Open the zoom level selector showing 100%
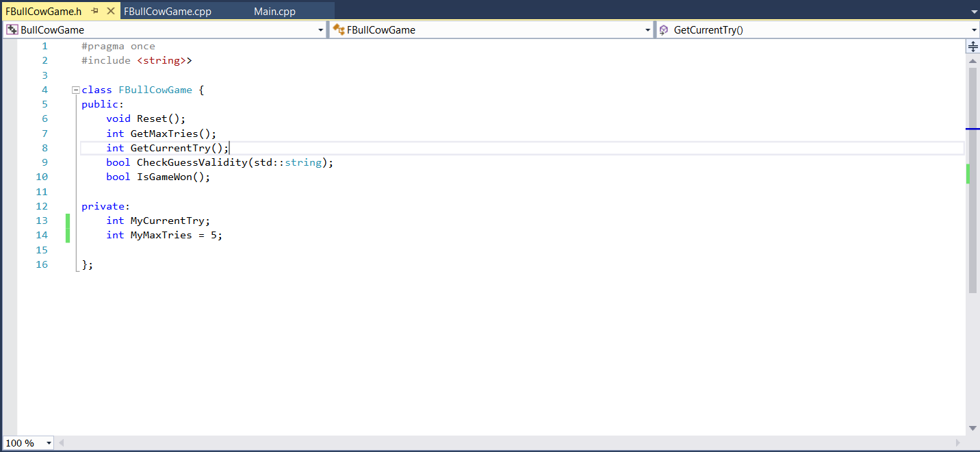 click(x=27, y=443)
